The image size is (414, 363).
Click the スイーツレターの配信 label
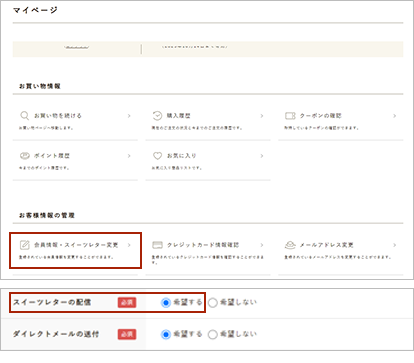52,302
